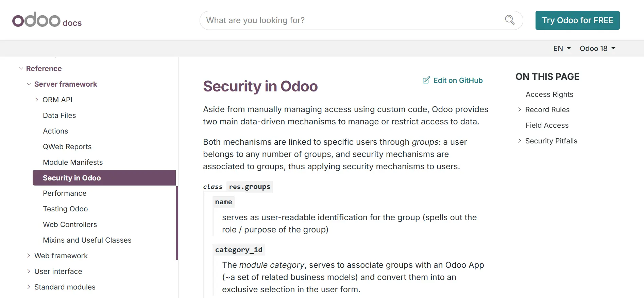Open the EN language dropdown

(x=562, y=49)
